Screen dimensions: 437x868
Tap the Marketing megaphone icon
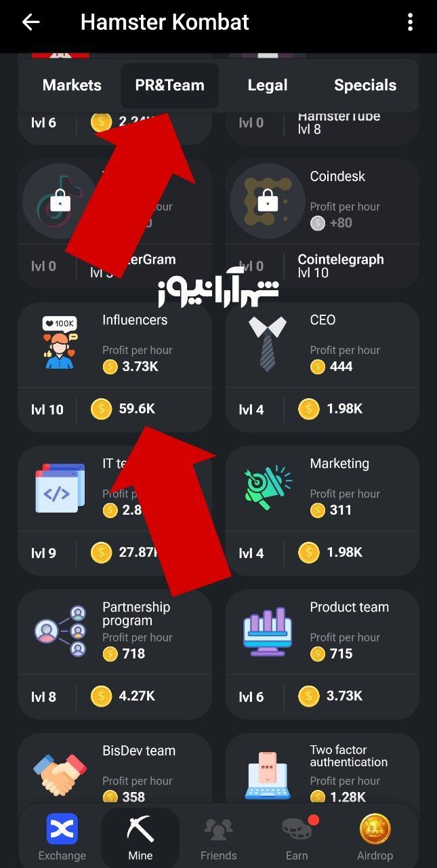click(x=268, y=488)
